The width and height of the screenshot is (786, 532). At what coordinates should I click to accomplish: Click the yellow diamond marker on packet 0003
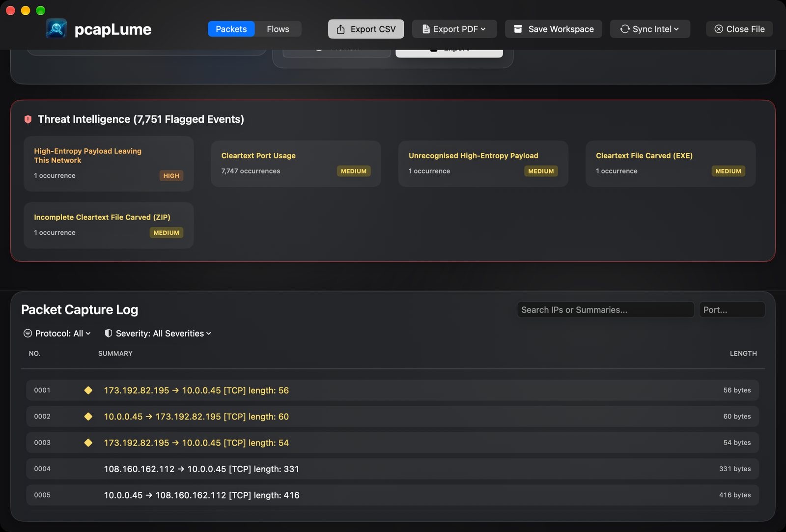point(88,443)
